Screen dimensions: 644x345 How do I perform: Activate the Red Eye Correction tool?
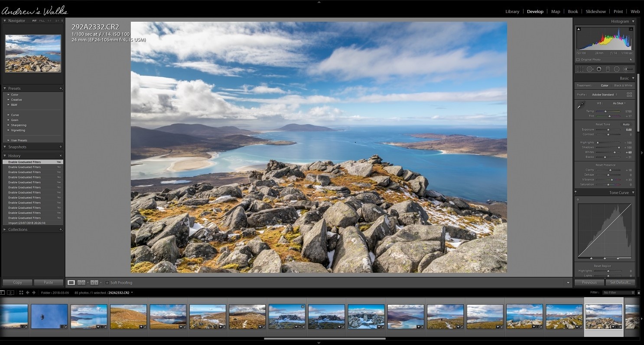coord(599,69)
